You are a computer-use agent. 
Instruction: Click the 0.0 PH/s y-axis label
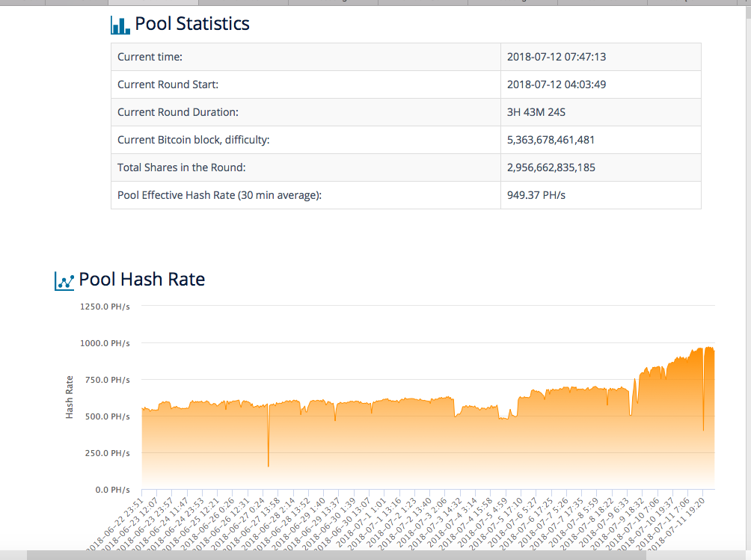[112, 490]
